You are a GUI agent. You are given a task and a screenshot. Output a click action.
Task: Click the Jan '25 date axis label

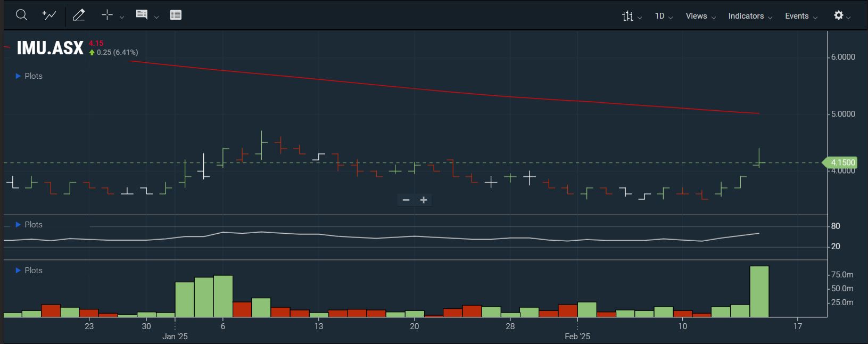pos(175,337)
